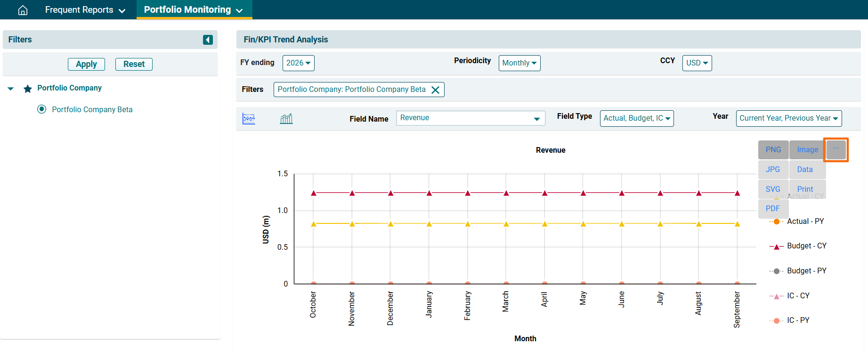Click the Apply filters button
868x353 pixels.
[86, 64]
